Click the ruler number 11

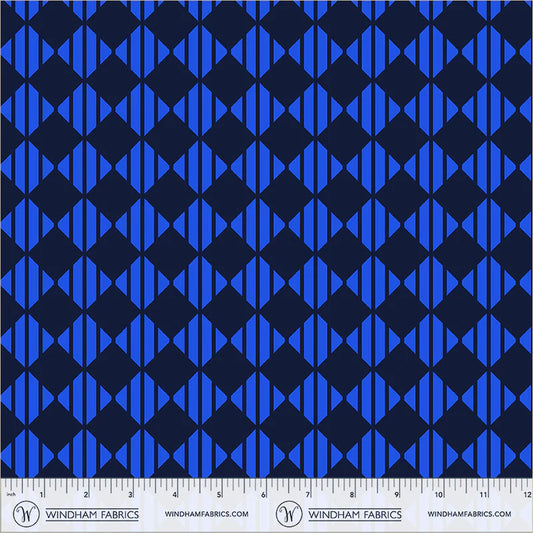click(483, 495)
